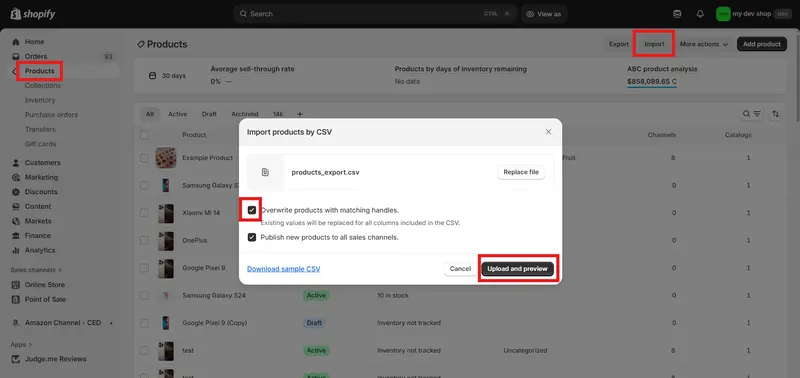Open the Online Store sales channel

[45, 285]
